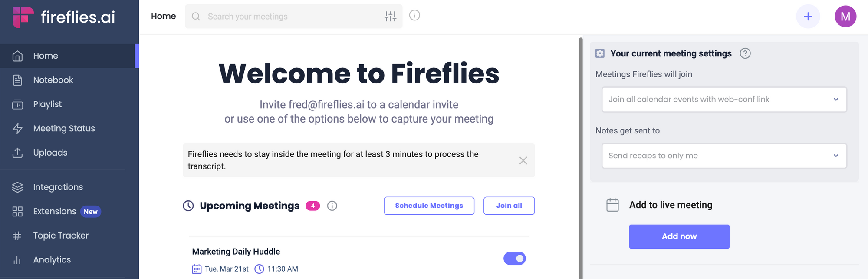868x279 pixels.
Task: Open the 'Meetings Fireflies will join' dropdown
Action: click(723, 99)
